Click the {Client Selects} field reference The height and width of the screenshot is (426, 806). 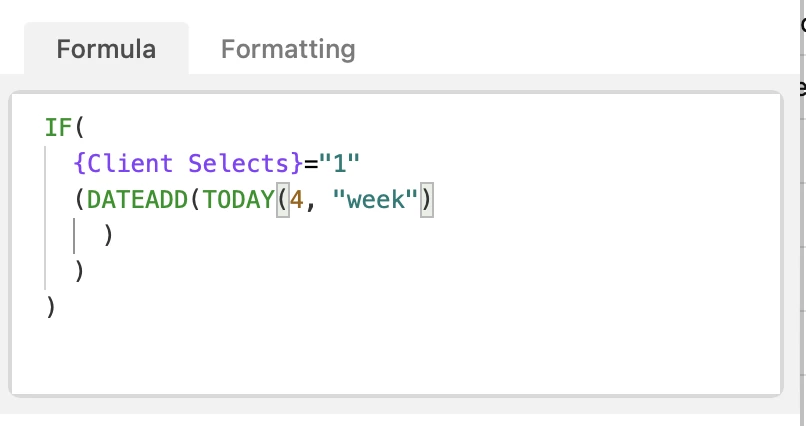click(189, 163)
